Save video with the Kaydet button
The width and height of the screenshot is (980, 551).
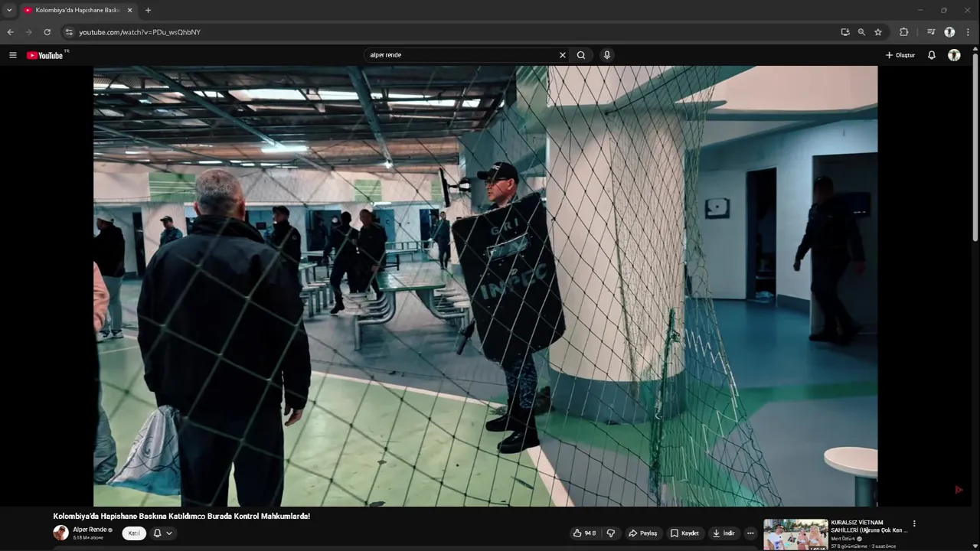point(684,533)
